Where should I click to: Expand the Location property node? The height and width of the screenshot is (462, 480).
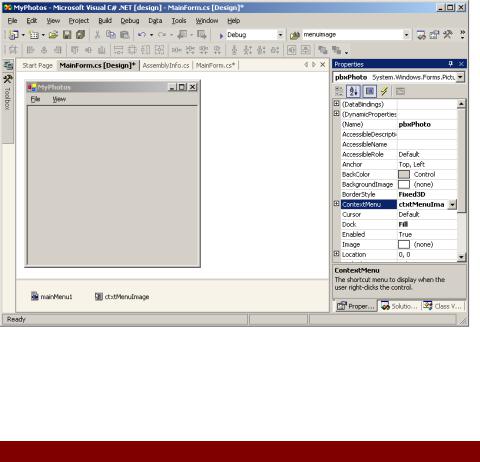337,254
